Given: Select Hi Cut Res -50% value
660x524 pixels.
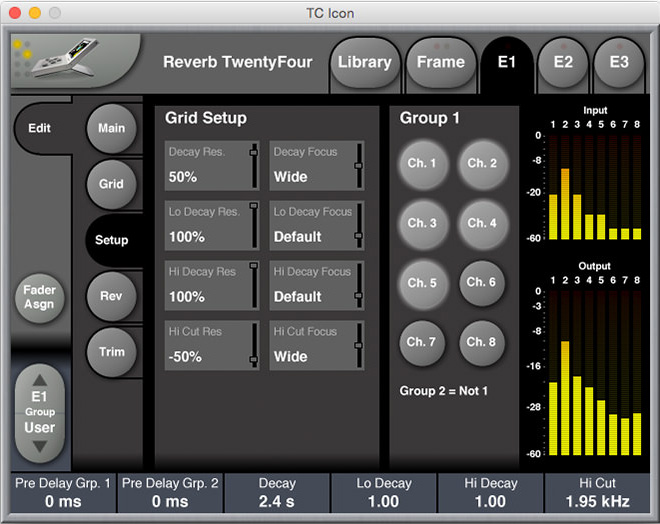Looking at the screenshot, I should click(x=185, y=356).
